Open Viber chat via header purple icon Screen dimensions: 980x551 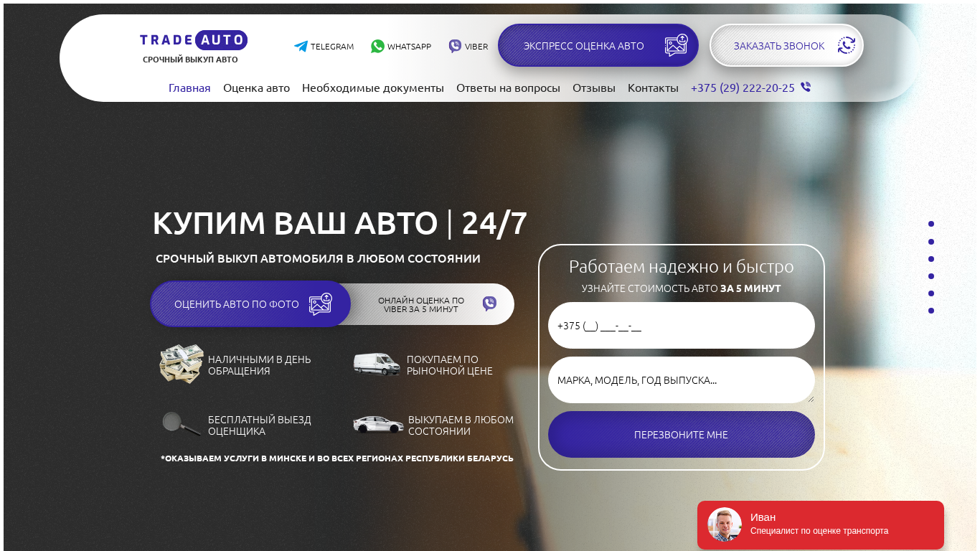point(455,46)
